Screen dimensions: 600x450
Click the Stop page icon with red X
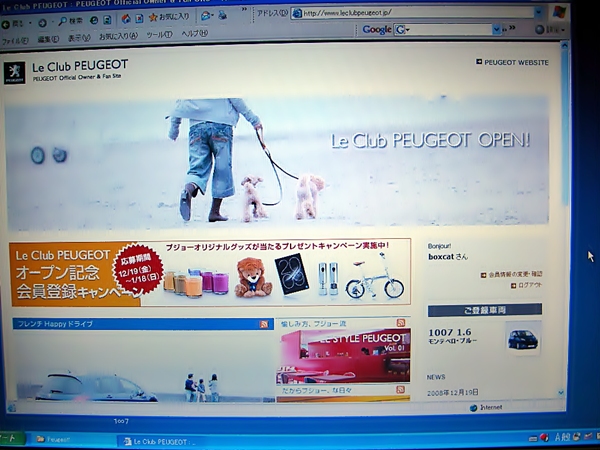139,18
